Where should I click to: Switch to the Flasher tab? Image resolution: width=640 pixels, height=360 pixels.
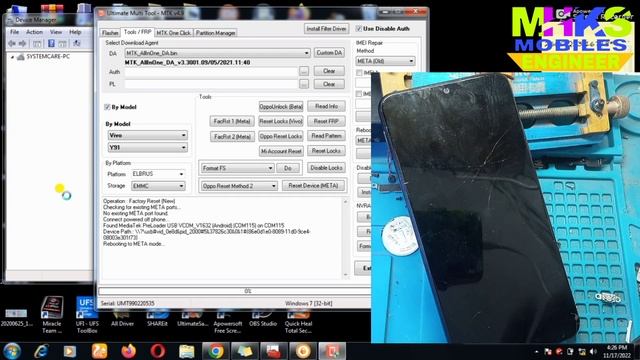110,33
